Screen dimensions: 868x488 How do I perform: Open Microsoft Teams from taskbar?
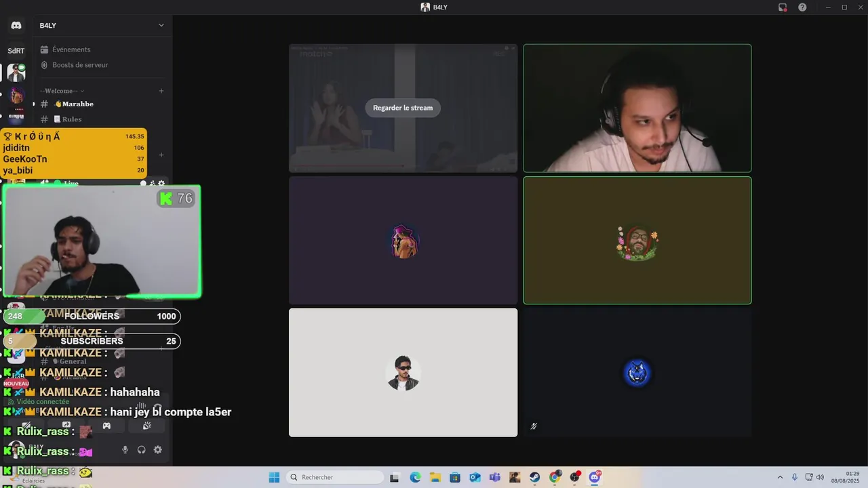coord(495,477)
